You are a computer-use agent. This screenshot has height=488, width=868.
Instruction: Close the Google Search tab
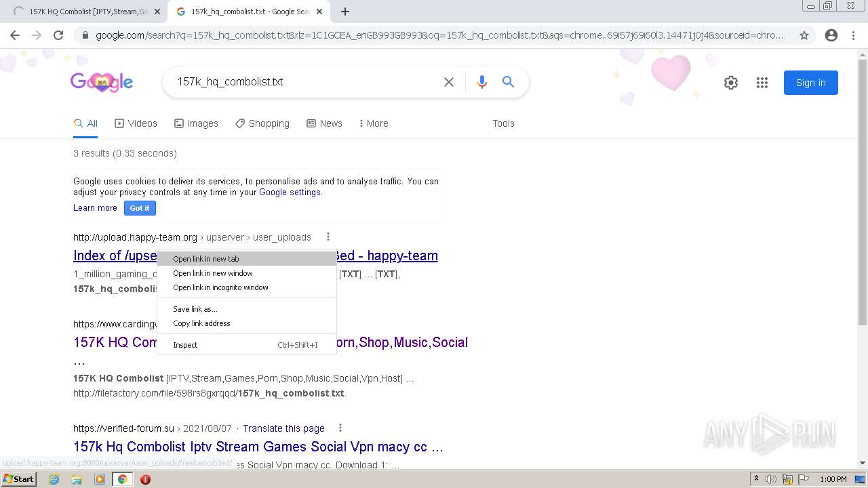click(x=319, y=12)
